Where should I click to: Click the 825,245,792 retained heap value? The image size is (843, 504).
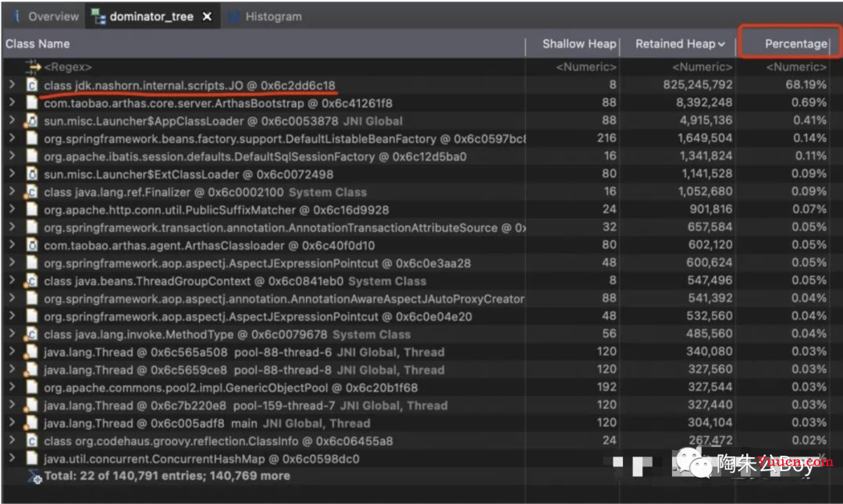coord(697,85)
